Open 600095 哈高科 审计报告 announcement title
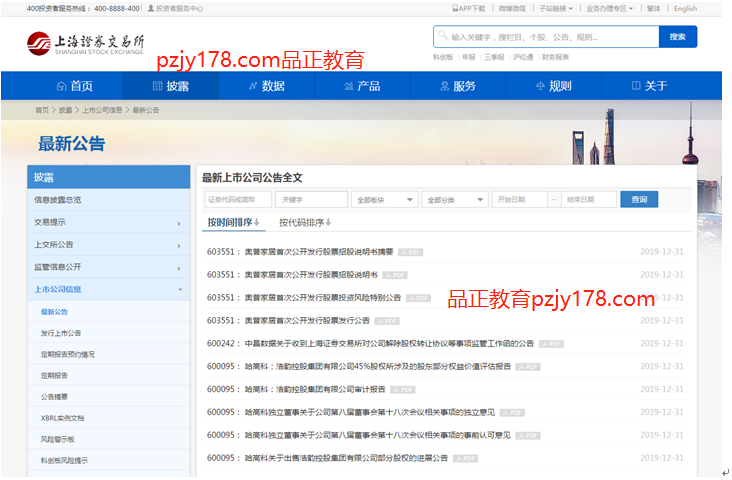732x480 pixels. pyautogui.click(x=315, y=389)
